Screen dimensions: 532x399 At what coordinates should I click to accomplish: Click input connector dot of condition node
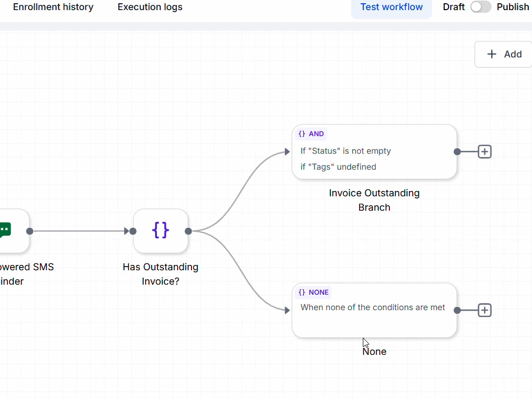133,231
